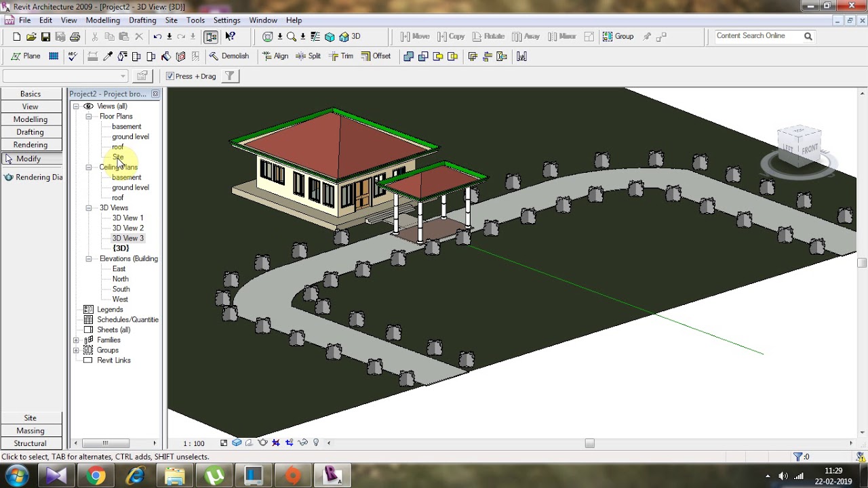
Task: Click the Spelling check ABC icon
Action: [73, 56]
